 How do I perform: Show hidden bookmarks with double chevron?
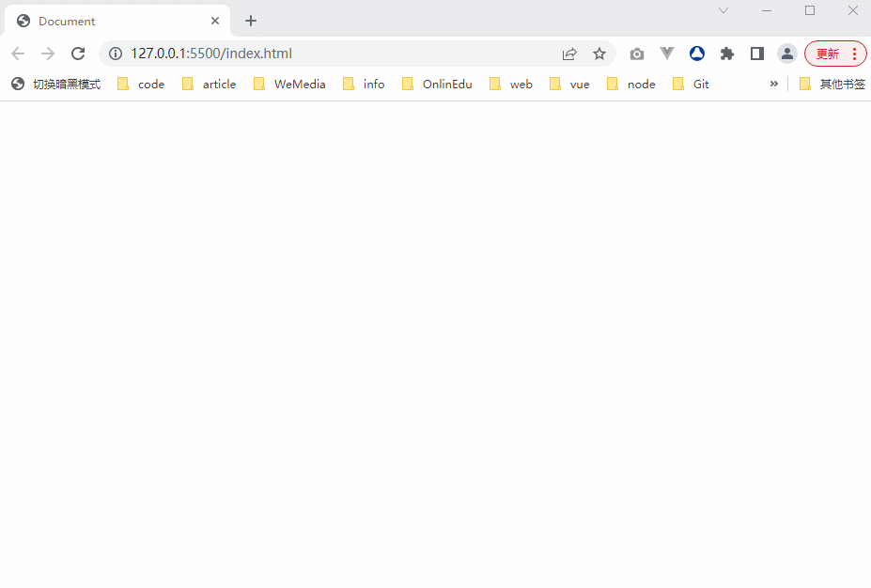click(x=774, y=84)
